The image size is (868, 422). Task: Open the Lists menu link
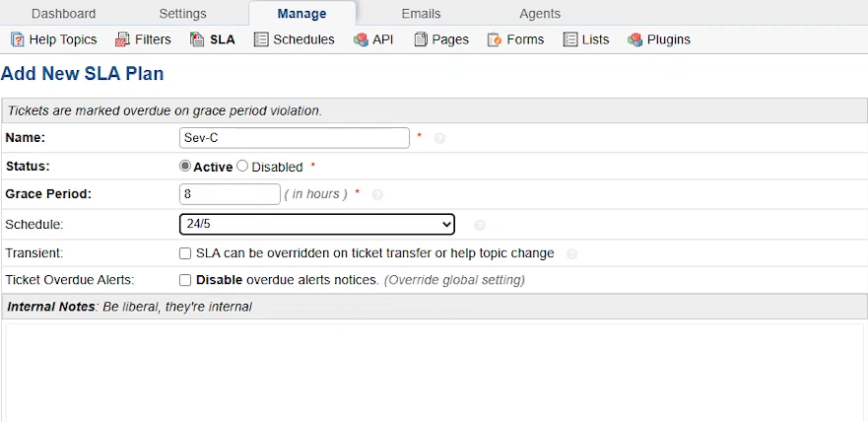(x=586, y=39)
